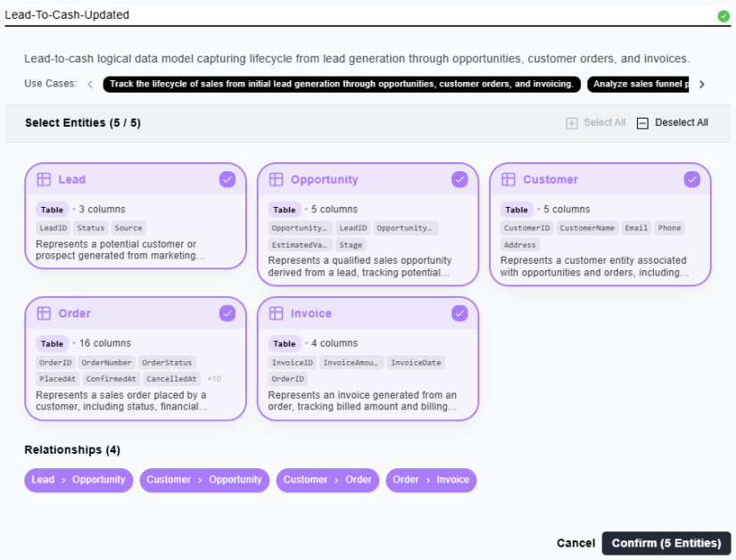736x560 pixels.
Task: Expand Order's +10 more columns indicator
Action: (x=214, y=378)
